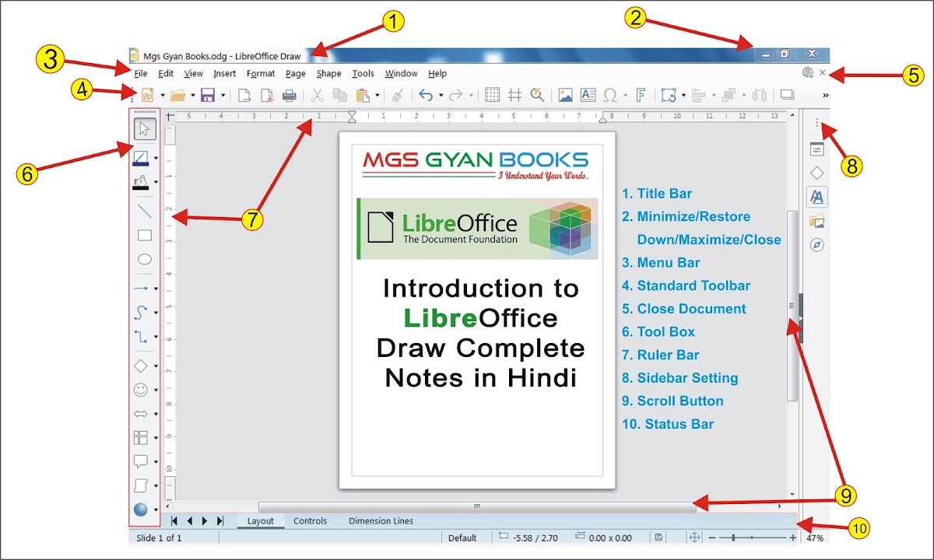
Task: Open the Undo history dropdown arrow
Action: 441,96
